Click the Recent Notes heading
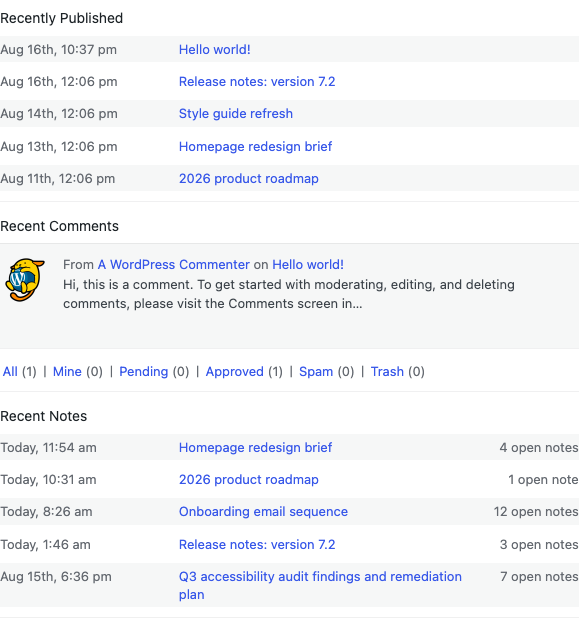This screenshot has width=579, height=618. [x=43, y=416]
